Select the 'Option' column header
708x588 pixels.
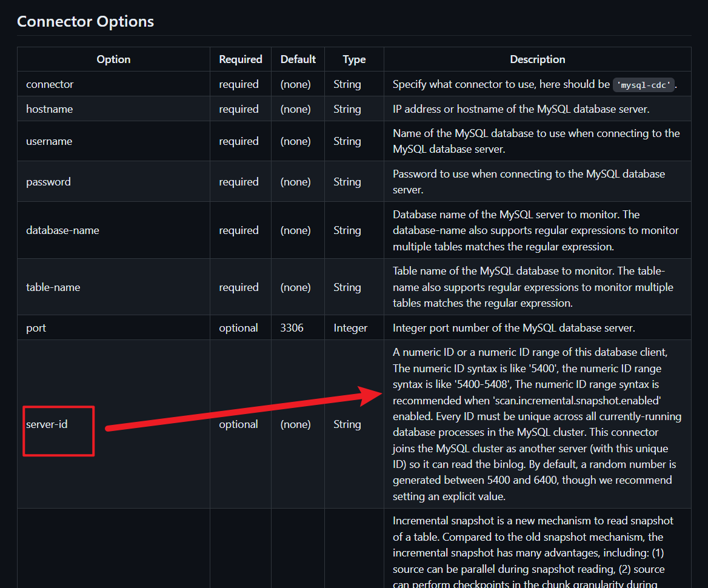pyautogui.click(x=113, y=59)
